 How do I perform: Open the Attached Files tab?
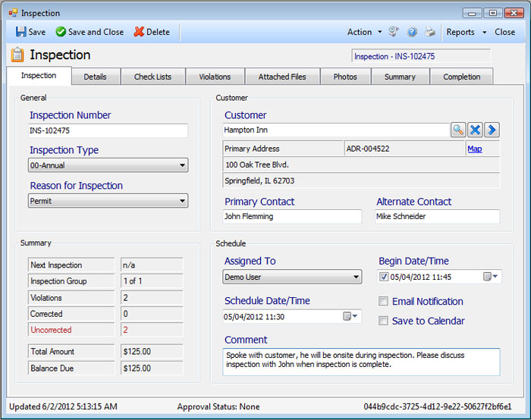pos(282,77)
